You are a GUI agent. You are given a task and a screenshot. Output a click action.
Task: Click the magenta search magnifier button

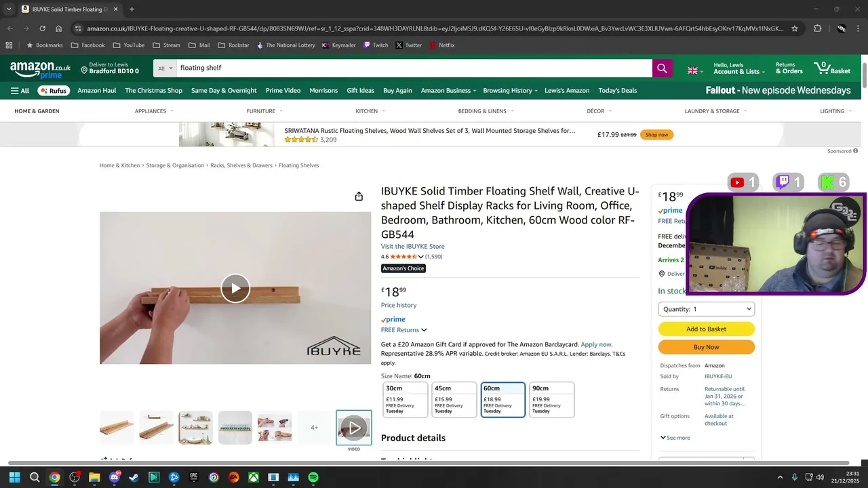tap(662, 68)
